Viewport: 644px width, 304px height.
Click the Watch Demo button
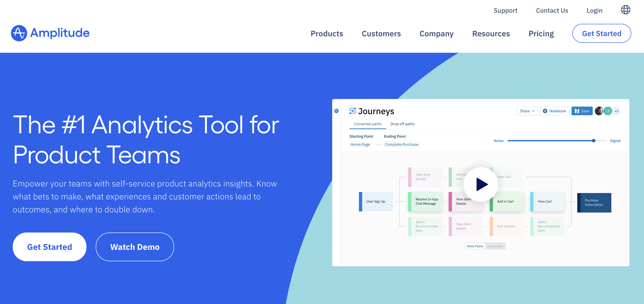click(x=135, y=247)
